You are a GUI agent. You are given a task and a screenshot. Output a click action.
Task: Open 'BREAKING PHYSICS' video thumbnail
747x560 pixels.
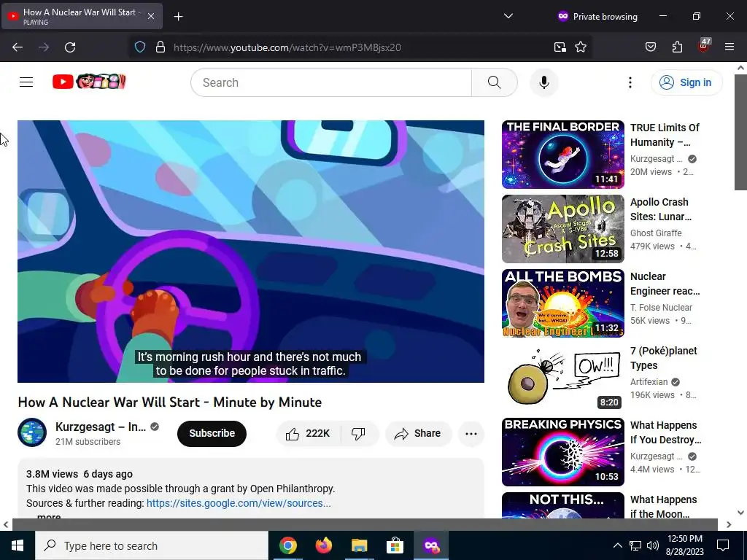tap(562, 451)
